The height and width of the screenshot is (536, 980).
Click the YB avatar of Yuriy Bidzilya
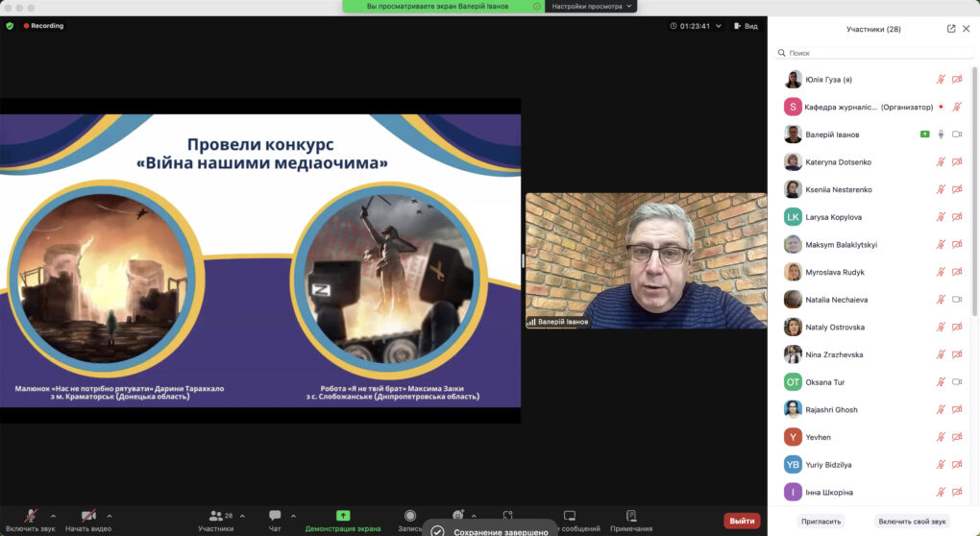(x=793, y=464)
